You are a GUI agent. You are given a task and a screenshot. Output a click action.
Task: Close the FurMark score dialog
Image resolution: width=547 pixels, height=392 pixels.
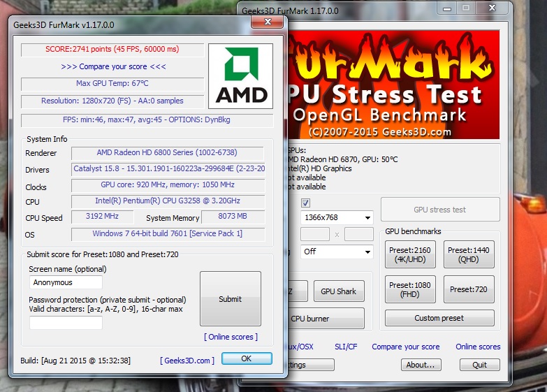coord(268,22)
